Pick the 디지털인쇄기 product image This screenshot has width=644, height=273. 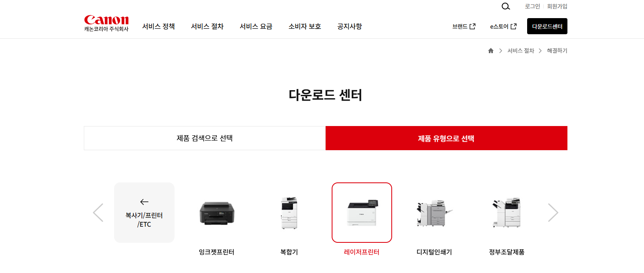434,213
